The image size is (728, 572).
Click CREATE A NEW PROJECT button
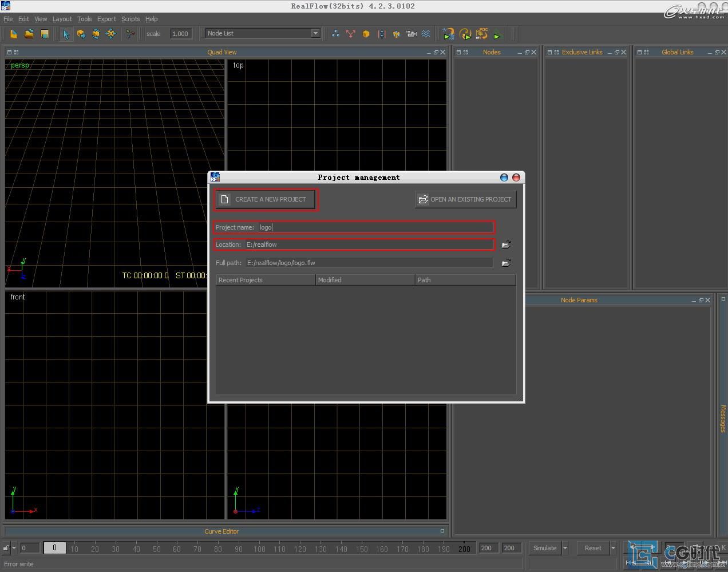[x=266, y=199]
